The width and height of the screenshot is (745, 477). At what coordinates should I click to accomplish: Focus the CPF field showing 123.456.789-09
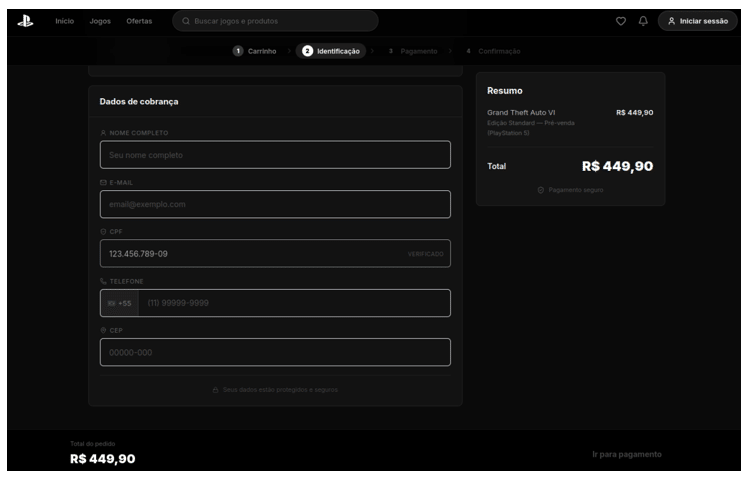tap(275, 254)
